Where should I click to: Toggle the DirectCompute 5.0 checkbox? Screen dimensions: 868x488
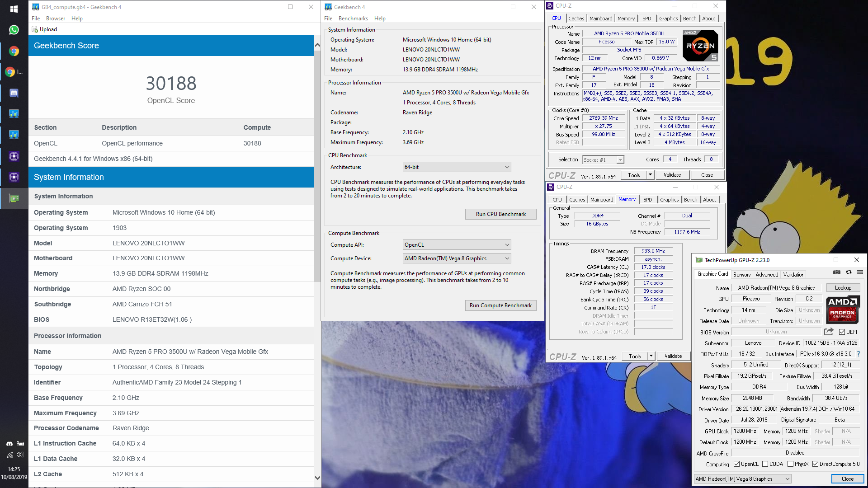point(816,464)
